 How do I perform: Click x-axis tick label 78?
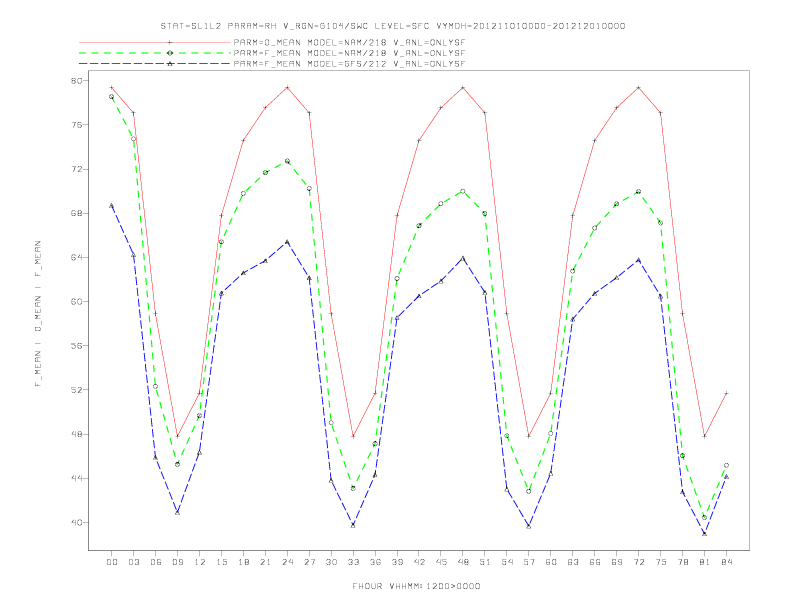[682, 562]
